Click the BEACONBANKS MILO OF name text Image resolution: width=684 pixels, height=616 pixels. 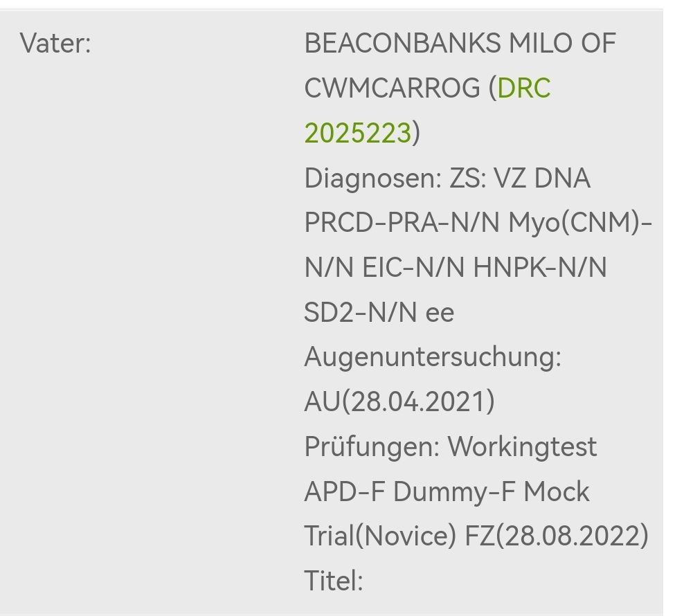(x=460, y=44)
